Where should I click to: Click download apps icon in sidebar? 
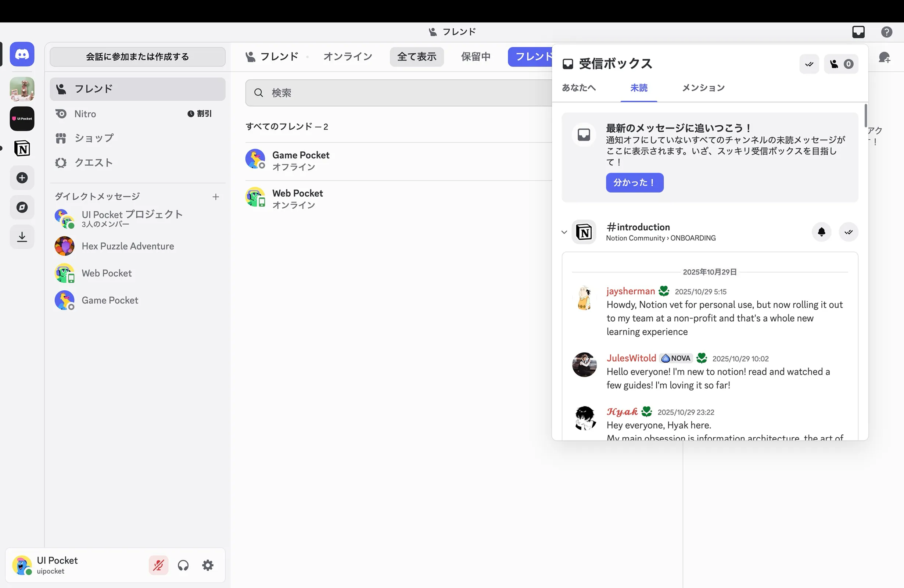[x=22, y=237]
